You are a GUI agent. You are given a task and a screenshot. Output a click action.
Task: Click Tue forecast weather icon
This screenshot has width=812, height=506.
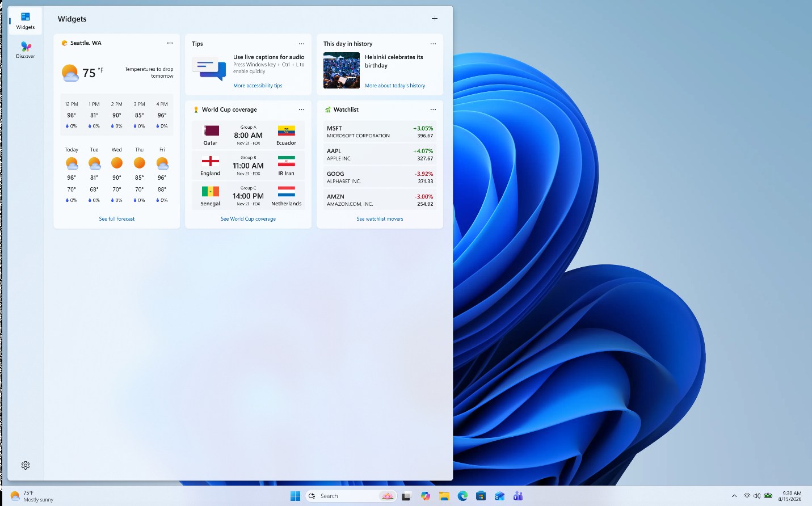click(x=94, y=163)
